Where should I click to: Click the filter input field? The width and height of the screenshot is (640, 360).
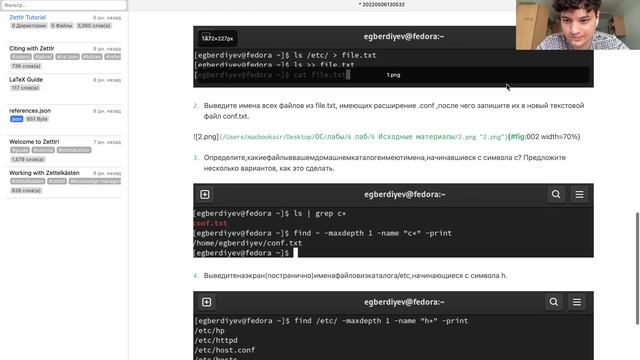tap(64, 5)
